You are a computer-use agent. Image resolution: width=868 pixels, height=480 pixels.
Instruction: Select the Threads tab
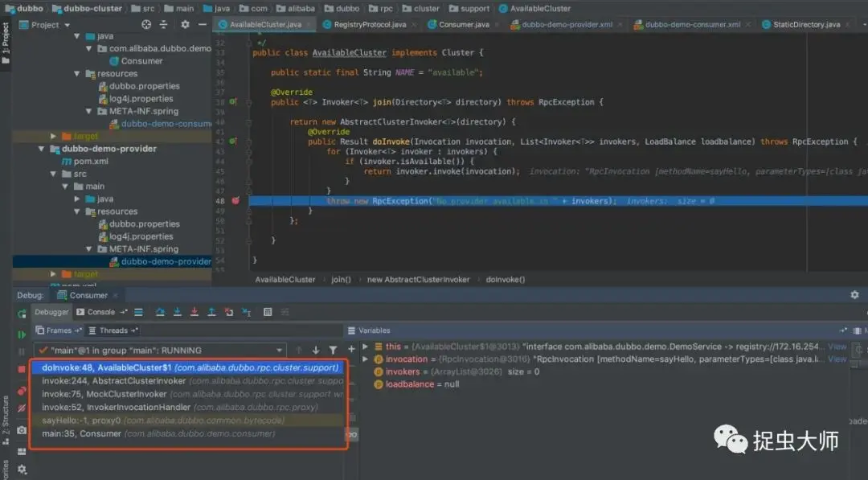pyautogui.click(x=113, y=330)
